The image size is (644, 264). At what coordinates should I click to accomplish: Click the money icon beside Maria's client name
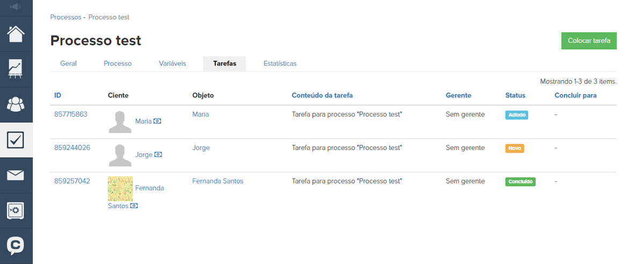pos(158,122)
